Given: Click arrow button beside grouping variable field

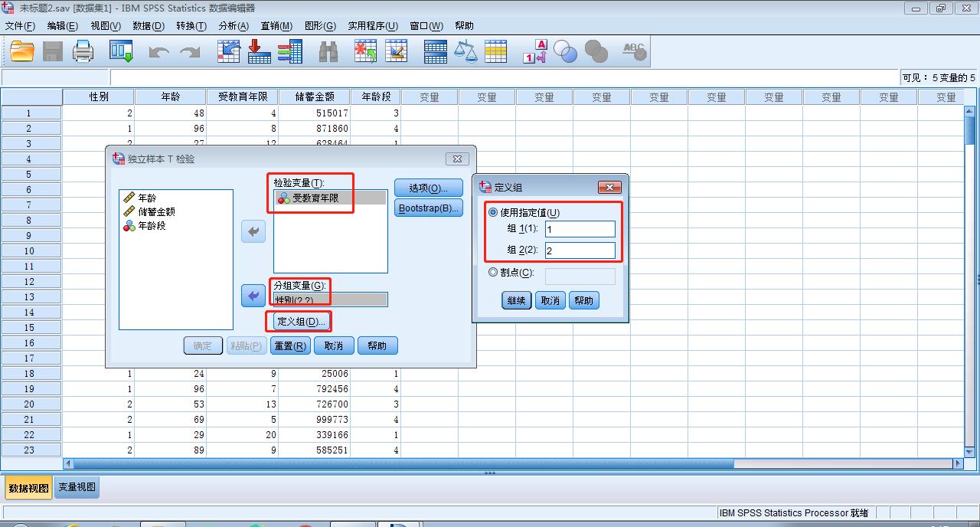Looking at the screenshot, I should [x=253, y=295].
